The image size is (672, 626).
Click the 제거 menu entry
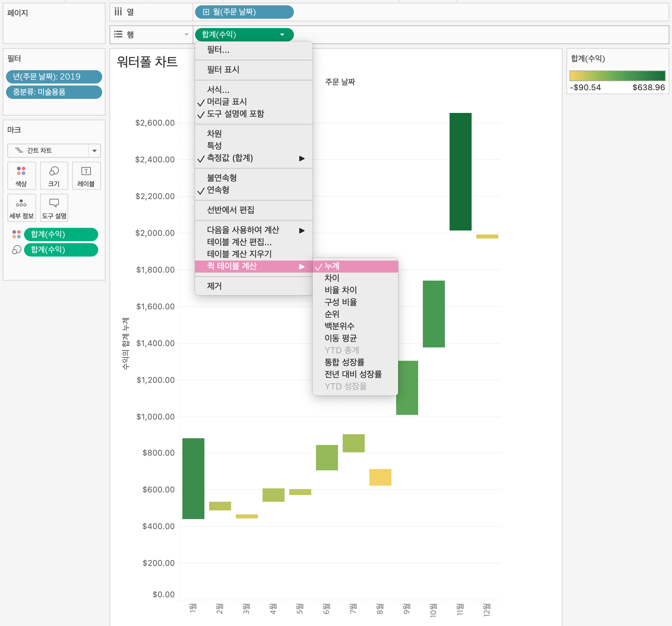(214, 286)
